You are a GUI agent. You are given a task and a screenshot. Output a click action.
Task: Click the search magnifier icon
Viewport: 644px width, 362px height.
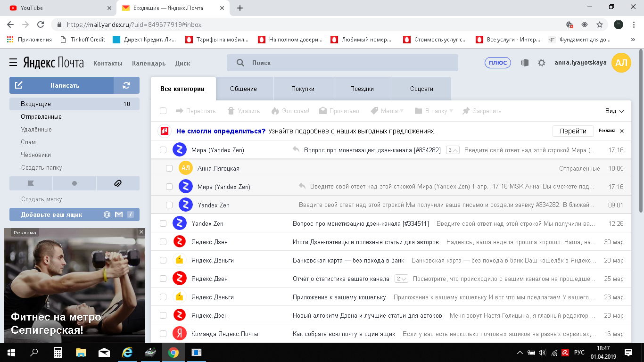coord(240,63)
